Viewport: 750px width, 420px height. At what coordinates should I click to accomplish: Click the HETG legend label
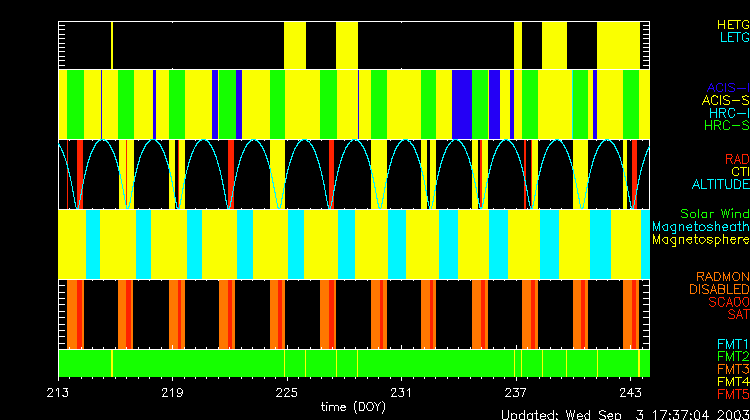(x=733, y=25)
